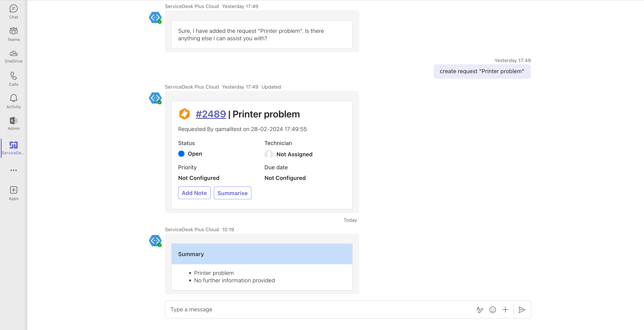Click the plus actions icon in compose box

coord(505,310)
